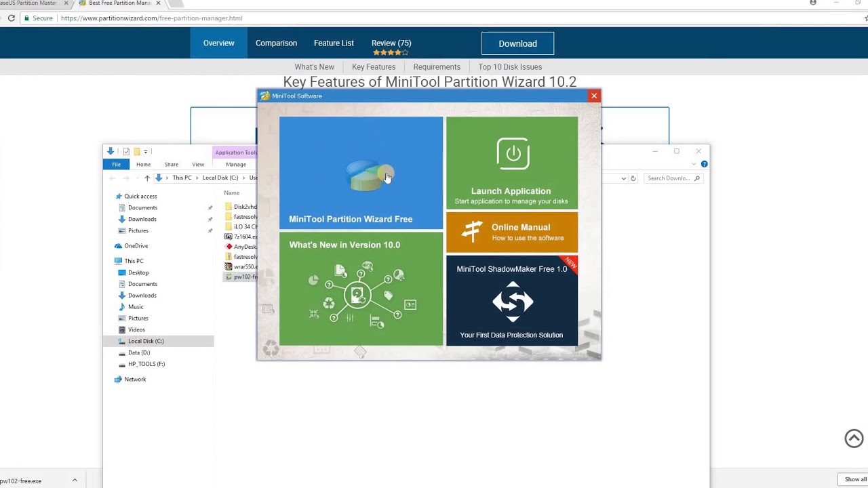The height and width of the screenshot is (488, 868).
Task: Click This PC in the Explorer breadcrumb
Action: click(x=182, y=178)
